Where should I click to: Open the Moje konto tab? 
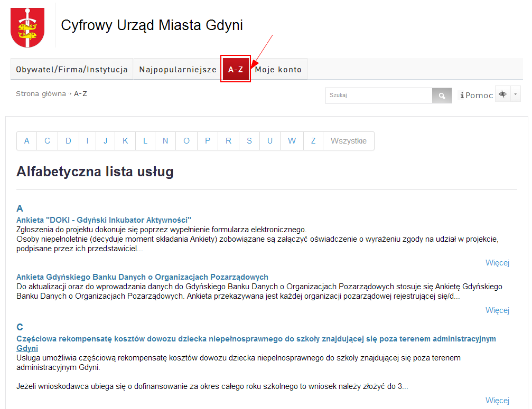[x=278, y=70]
